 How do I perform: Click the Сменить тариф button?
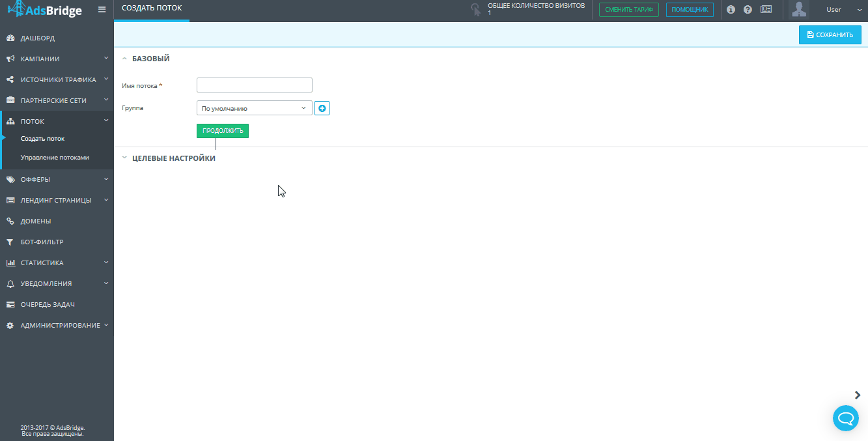[x=628, y=10]
